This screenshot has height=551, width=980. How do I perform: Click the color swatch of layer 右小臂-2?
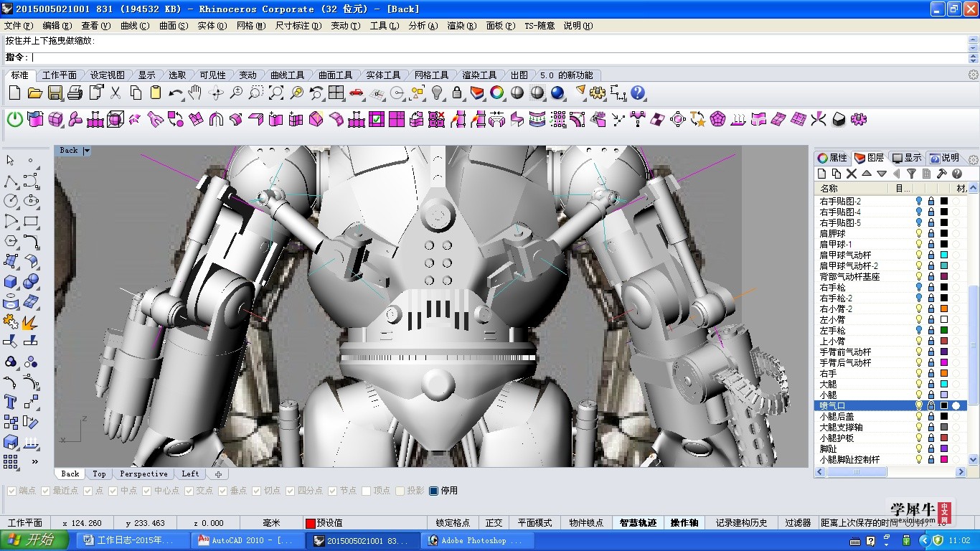coord(944,309)
